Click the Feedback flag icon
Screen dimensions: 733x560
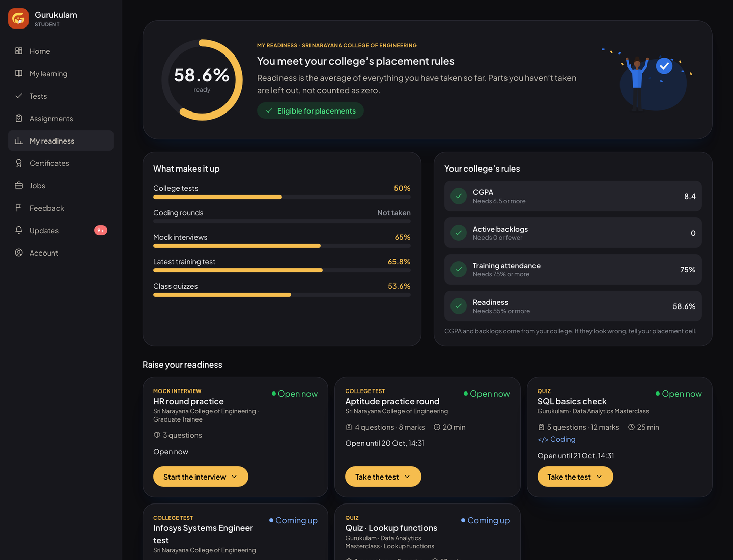coord(19,208)
